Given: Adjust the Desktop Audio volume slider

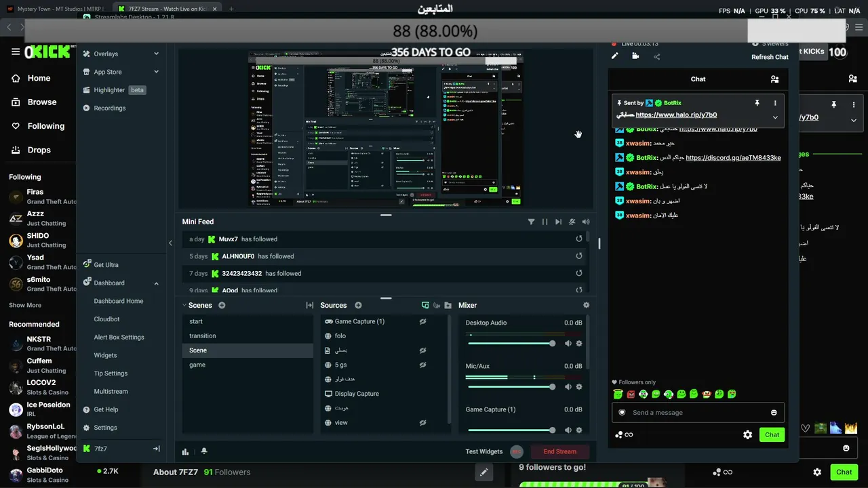Looking at the screenshot, I should (x=512, y=344).
